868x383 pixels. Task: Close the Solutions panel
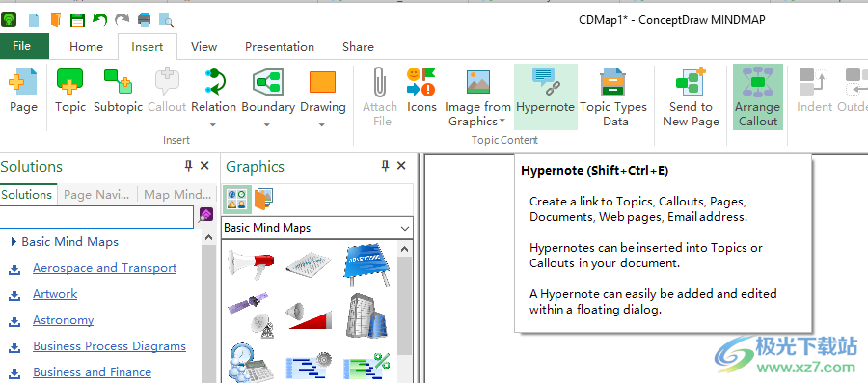pyautogui.click(x=204, y=166)
